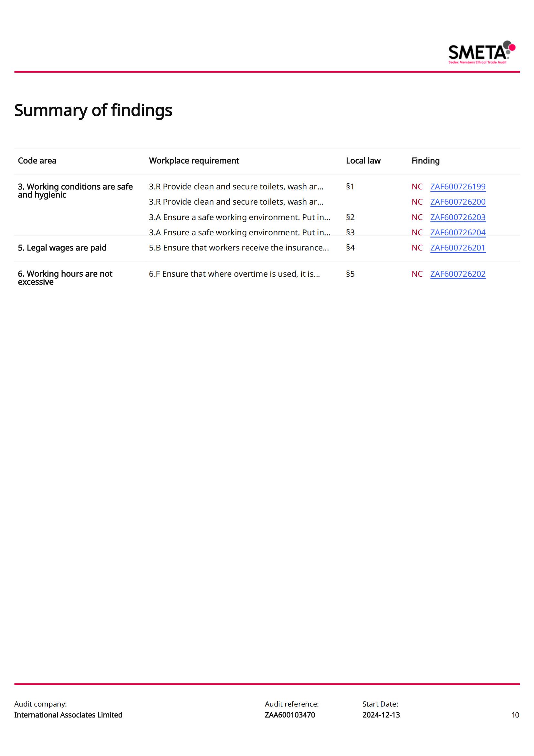Select the 5.B insurance requirement text
The width and height of the screenshot is (534, 756).
tap(238, 248)
